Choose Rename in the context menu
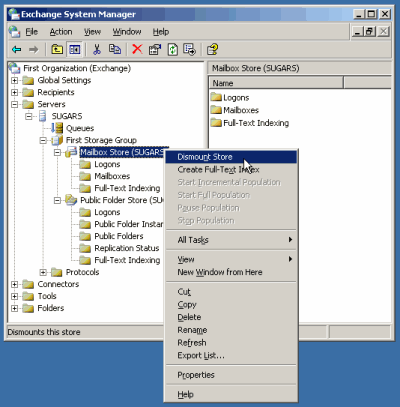The height and width of the screenshot is (407, 400). [231, 330]
